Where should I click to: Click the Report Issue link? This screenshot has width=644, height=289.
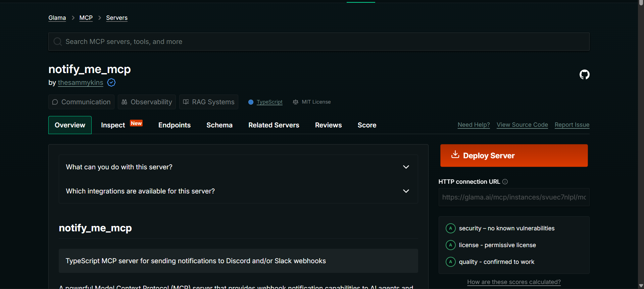coord(572,125)
